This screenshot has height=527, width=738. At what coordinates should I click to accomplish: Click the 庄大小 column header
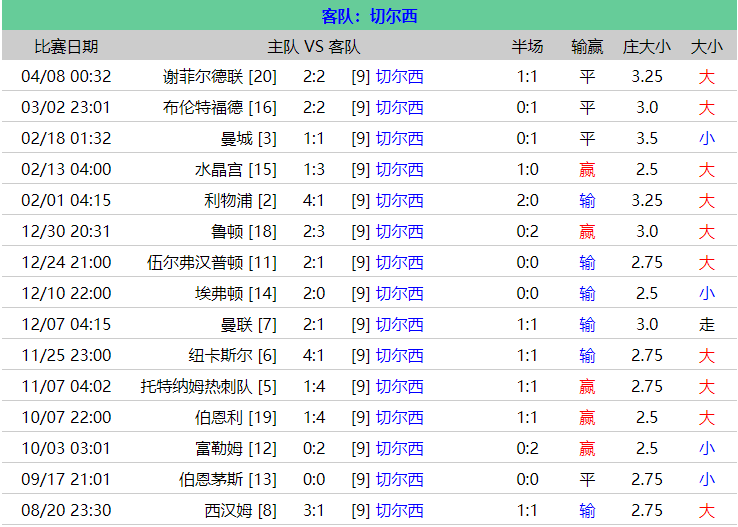pyautogui.click(x=647, y=46)
